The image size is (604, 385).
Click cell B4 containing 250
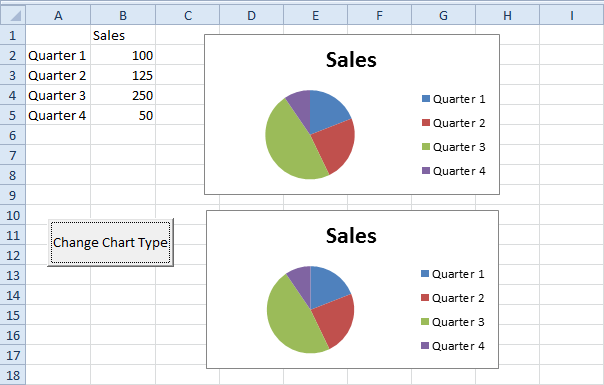(123, 95)
